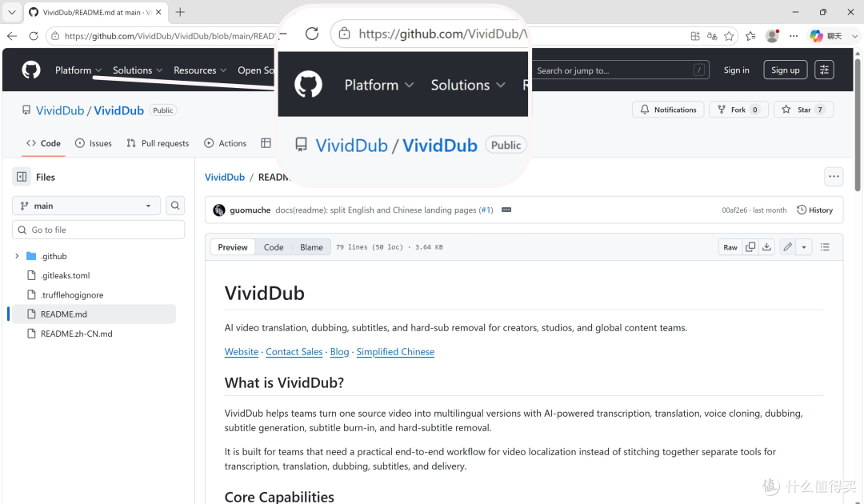The image size is (864, 504).
Task: Open the Website link in README
Action: pos(242,351)
